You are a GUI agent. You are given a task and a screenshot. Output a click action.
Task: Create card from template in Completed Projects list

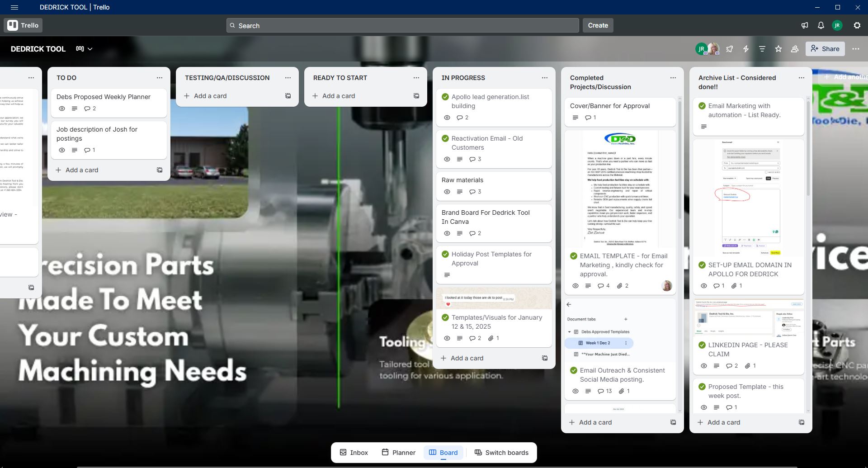(673, 422)
